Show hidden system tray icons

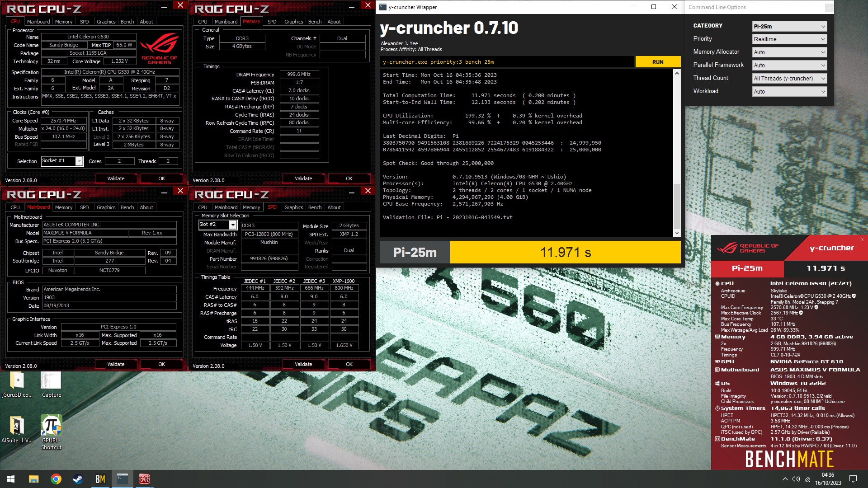785,479
